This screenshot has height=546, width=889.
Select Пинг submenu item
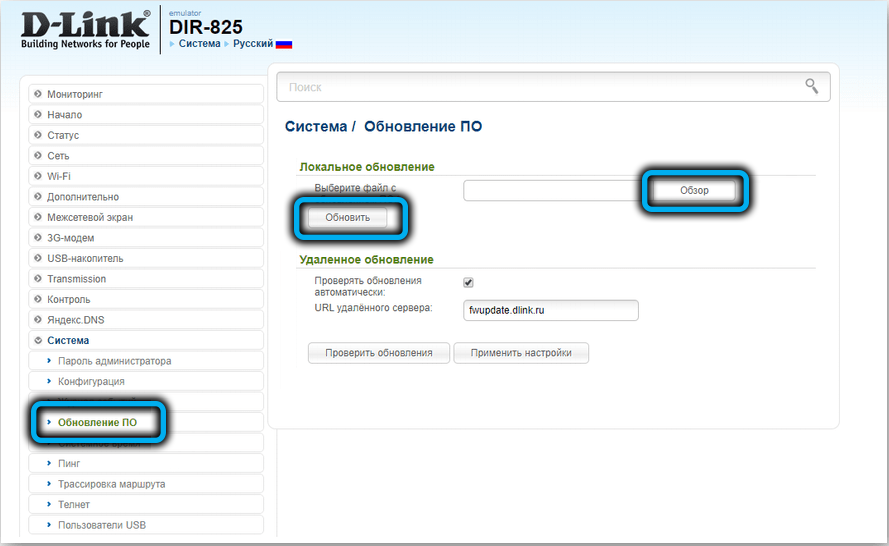(69, 464)
